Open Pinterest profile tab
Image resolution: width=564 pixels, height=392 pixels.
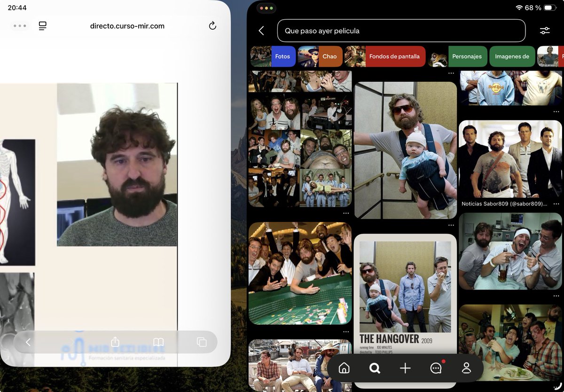tap(466, 368)
